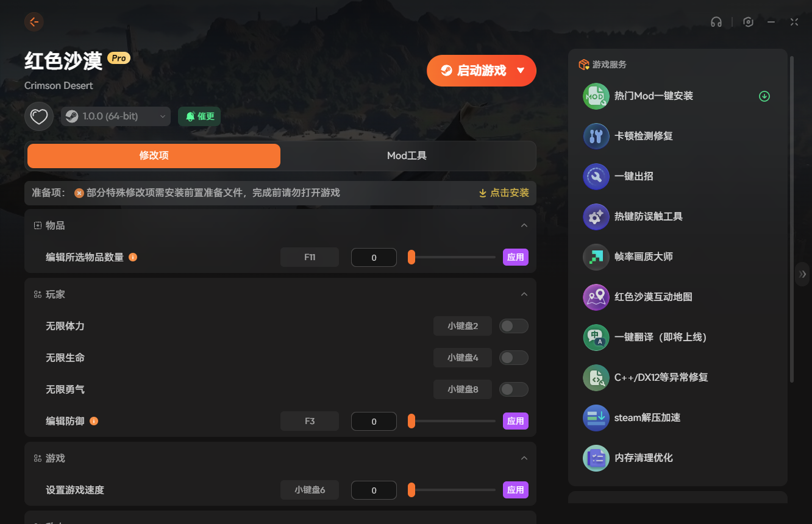Toggle 无限勇气 cheat on
The height and width of the screenshot is (524, 812).
pyautogui.click(x=513, y=389)
